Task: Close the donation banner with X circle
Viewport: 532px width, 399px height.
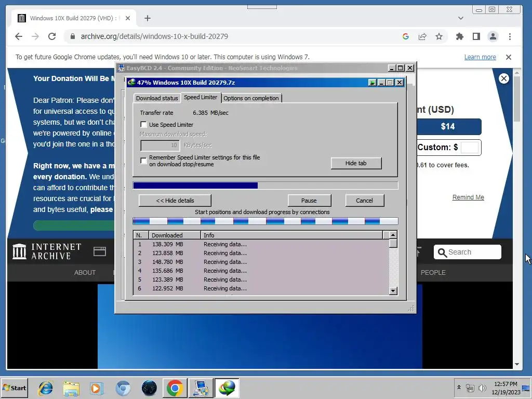Action: tap(504, 79)
